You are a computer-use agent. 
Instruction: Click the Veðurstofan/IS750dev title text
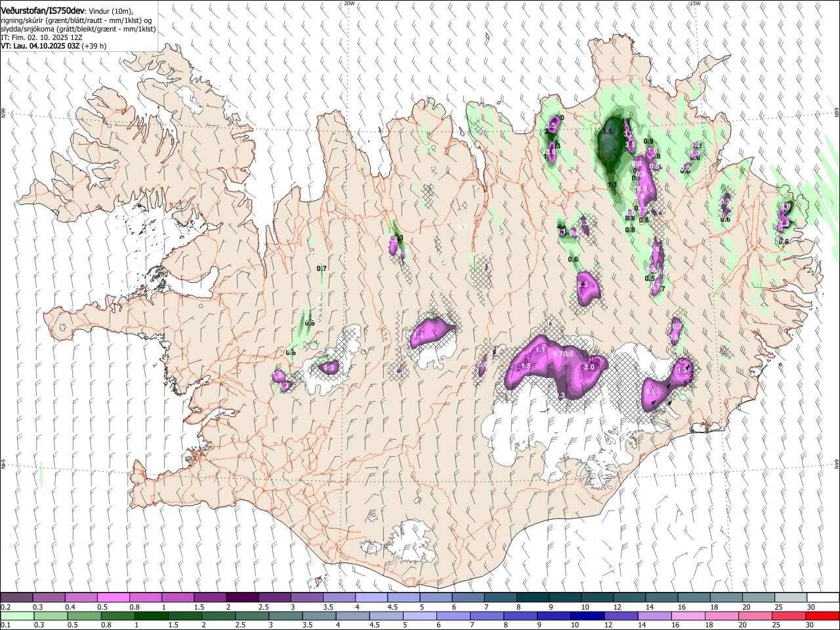[x=42, y=11]
